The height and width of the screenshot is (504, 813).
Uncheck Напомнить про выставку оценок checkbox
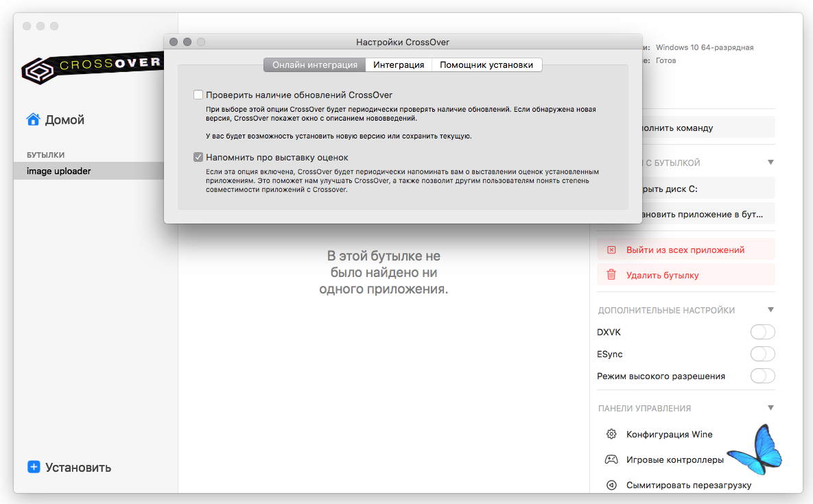pos(198,157)
